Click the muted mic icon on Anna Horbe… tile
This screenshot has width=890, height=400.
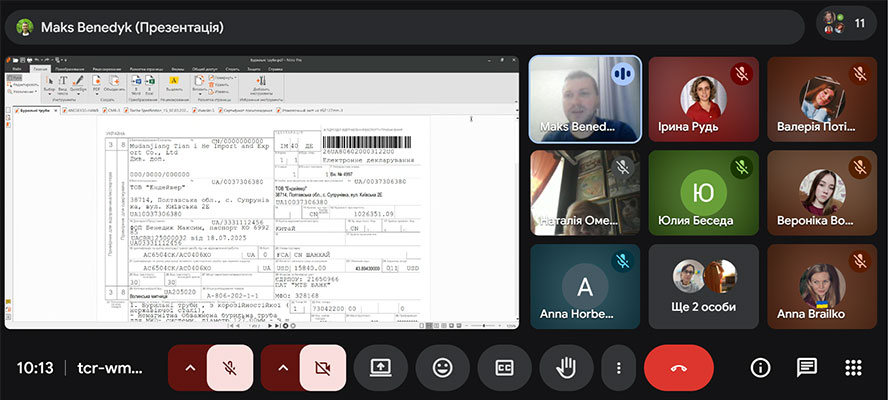623,261
